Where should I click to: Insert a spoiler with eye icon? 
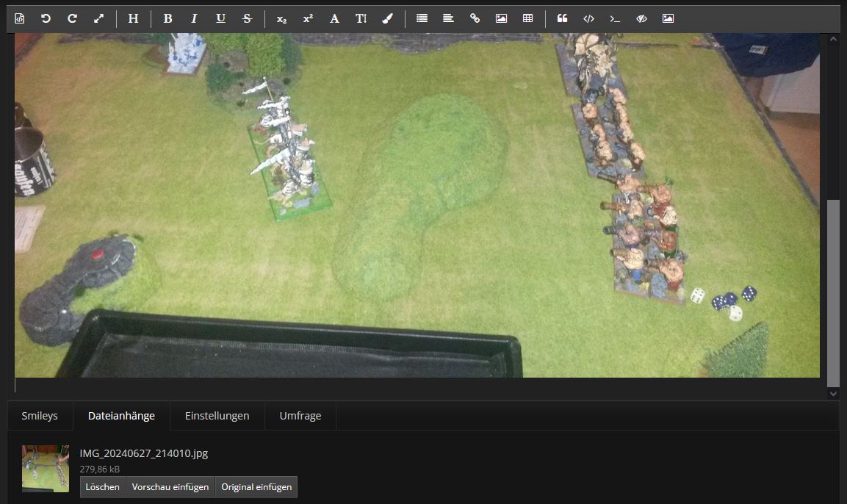click(641, 18)
